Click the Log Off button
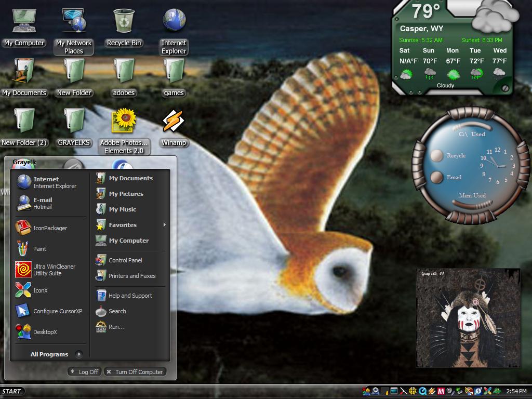532x399 pixels. click(84, 372)
